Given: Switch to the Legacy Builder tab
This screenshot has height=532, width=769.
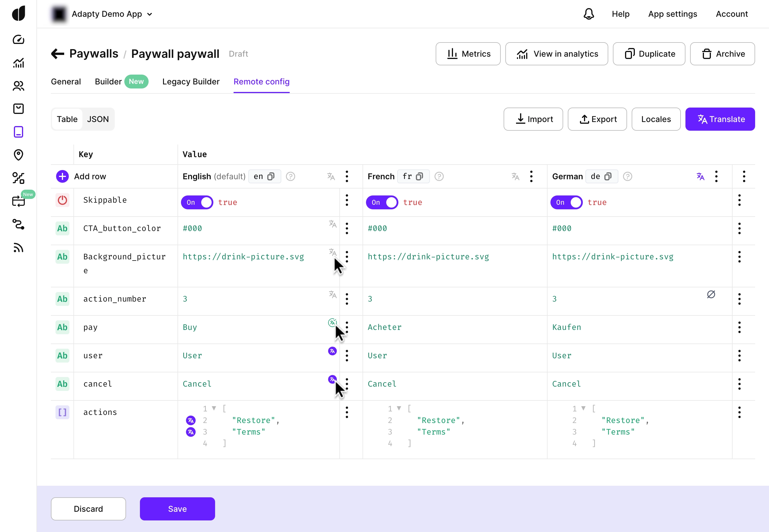Looking at the screenshot, I should (x=191, y=82).
